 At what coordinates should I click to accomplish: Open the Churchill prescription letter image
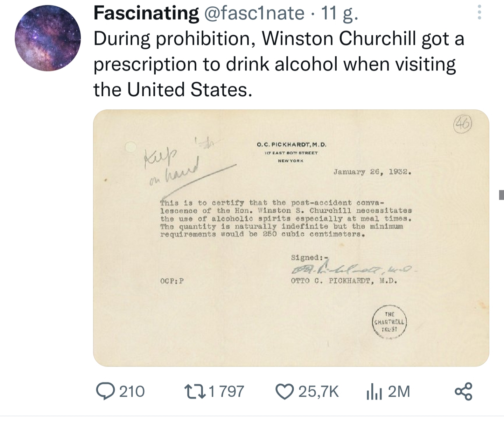pos(291,238)
